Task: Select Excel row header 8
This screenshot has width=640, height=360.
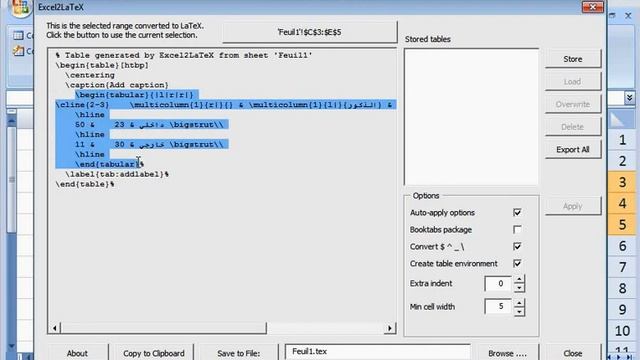Action: pyautogui.click(x=622, y=289)
